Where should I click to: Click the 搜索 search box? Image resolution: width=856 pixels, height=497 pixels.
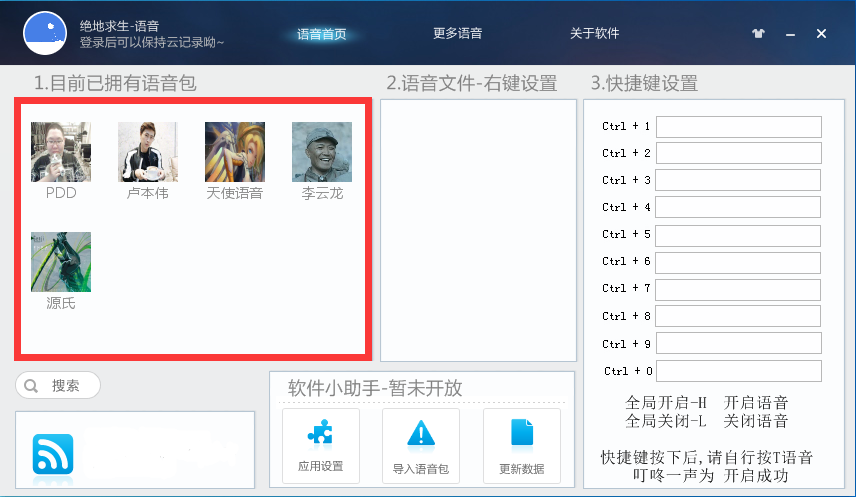click(x=58, y=386)
